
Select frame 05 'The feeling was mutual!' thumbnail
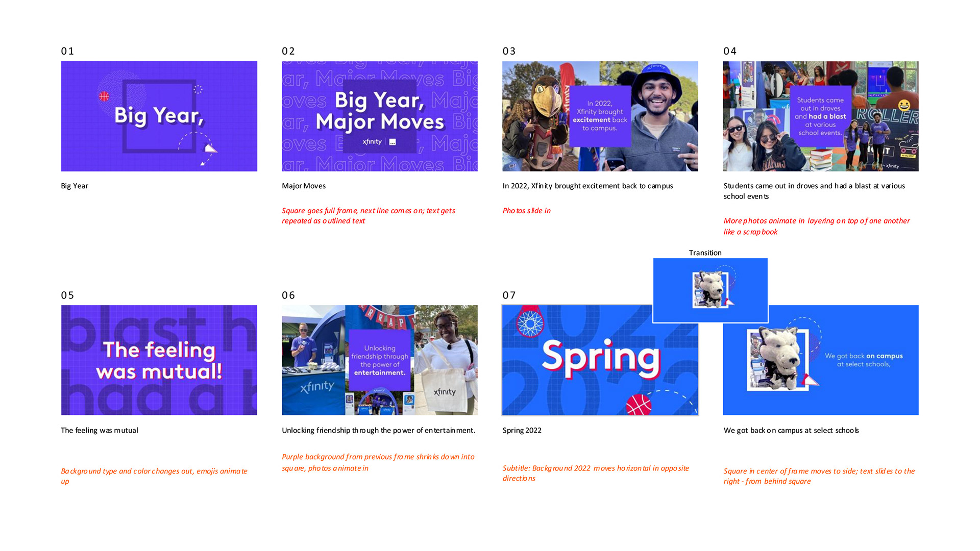coord(159,360)
